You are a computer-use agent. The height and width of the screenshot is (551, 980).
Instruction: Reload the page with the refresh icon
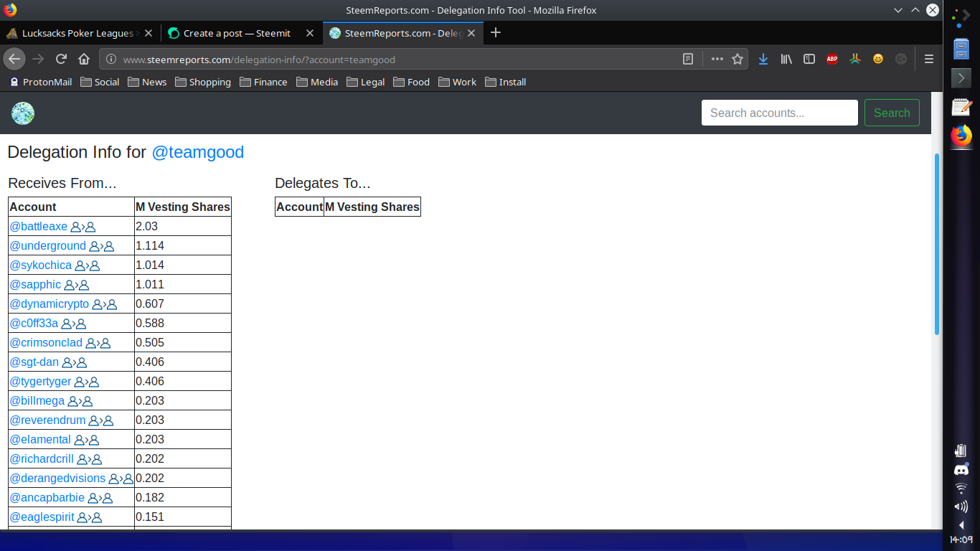point(61,59)
